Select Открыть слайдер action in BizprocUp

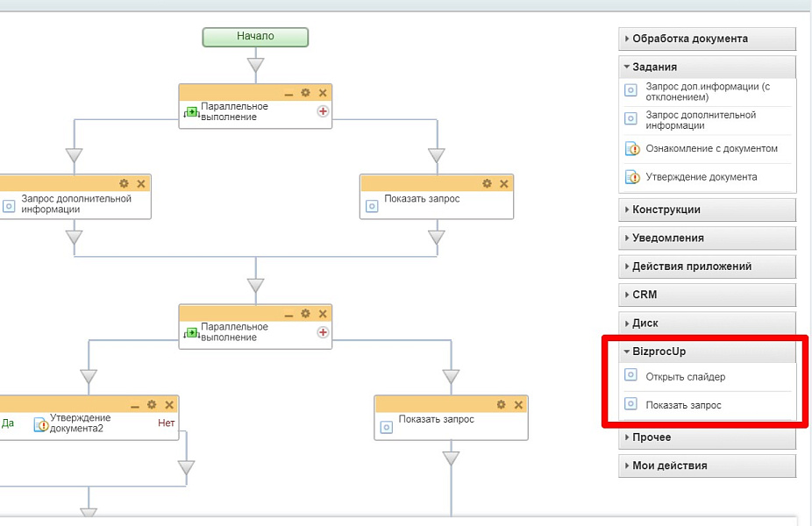pyautogui.click(x=685, y=377)
